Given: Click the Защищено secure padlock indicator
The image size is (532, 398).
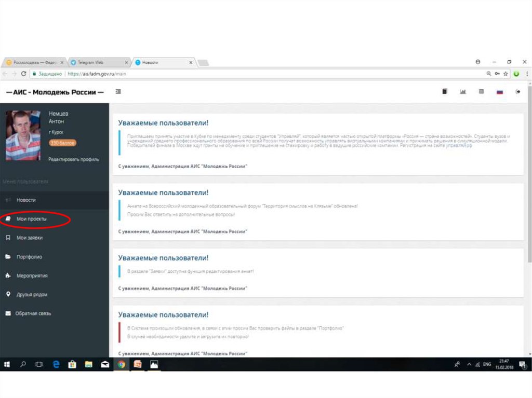Looking at the screenshot, I should [x=47, y=74].
